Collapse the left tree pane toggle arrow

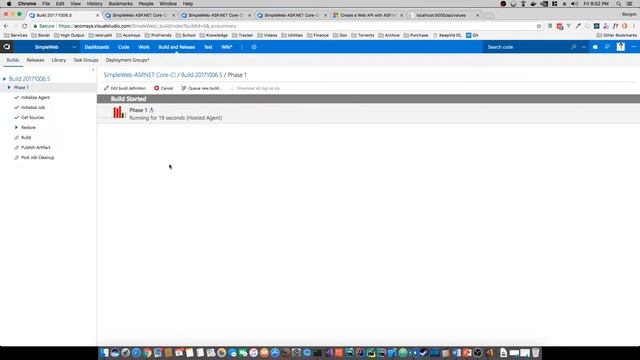tap(93, 70)
